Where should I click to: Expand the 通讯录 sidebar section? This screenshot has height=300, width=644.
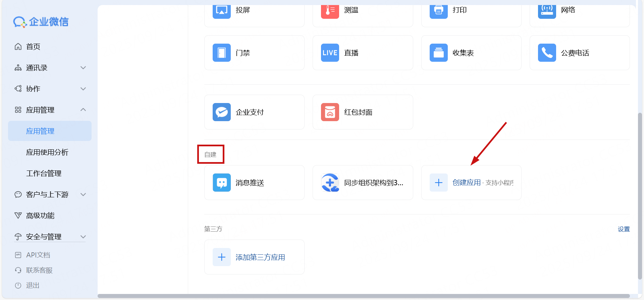pos(83,68)
